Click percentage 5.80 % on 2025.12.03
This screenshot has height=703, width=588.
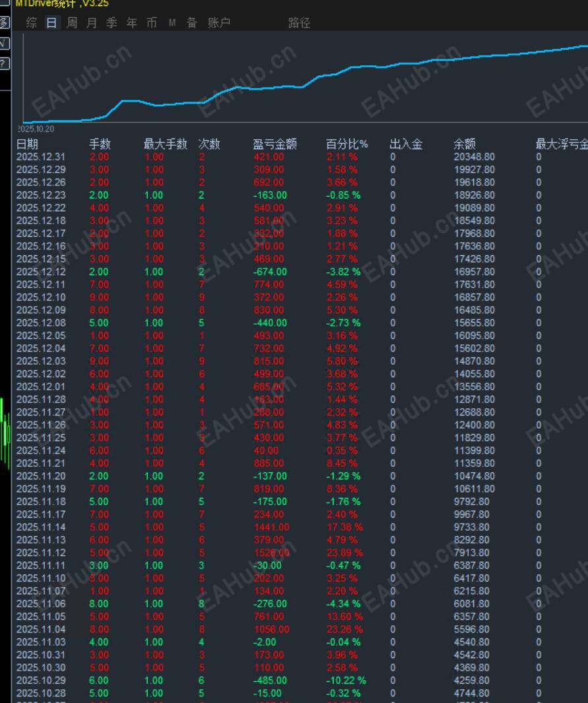tap(342, 361)
